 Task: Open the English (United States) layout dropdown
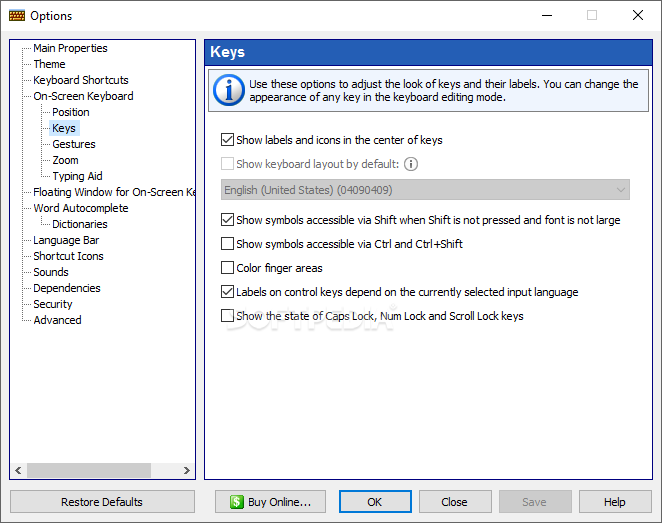(425, 190)
